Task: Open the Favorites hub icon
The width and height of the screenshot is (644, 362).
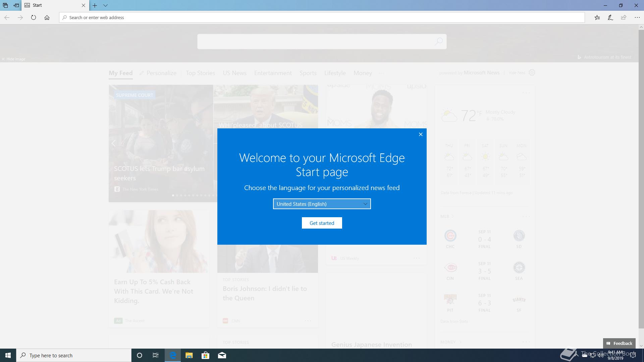Action: coord(597,17)
